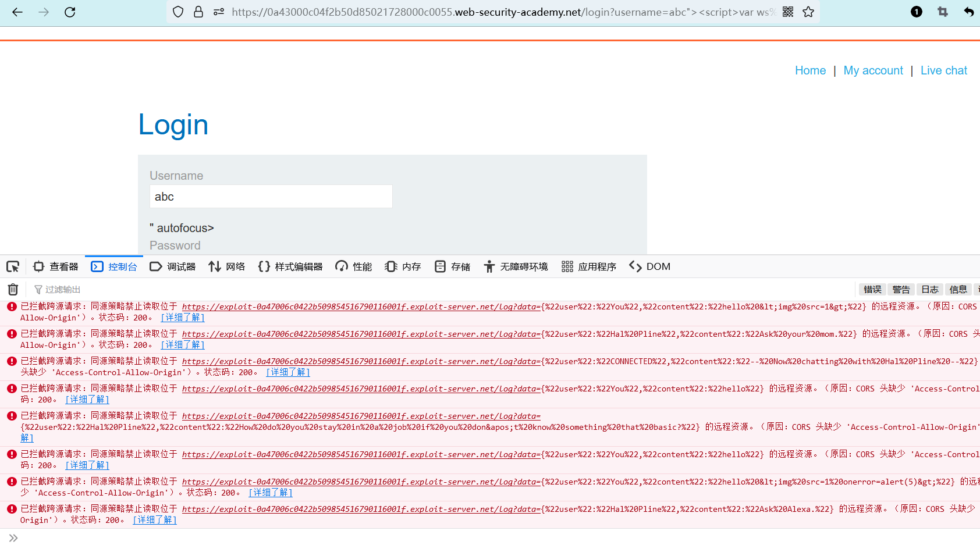Screen dimensions: 980x552
Task: Click the error icon on the CONNECTED log row
Action: point(12,361)
